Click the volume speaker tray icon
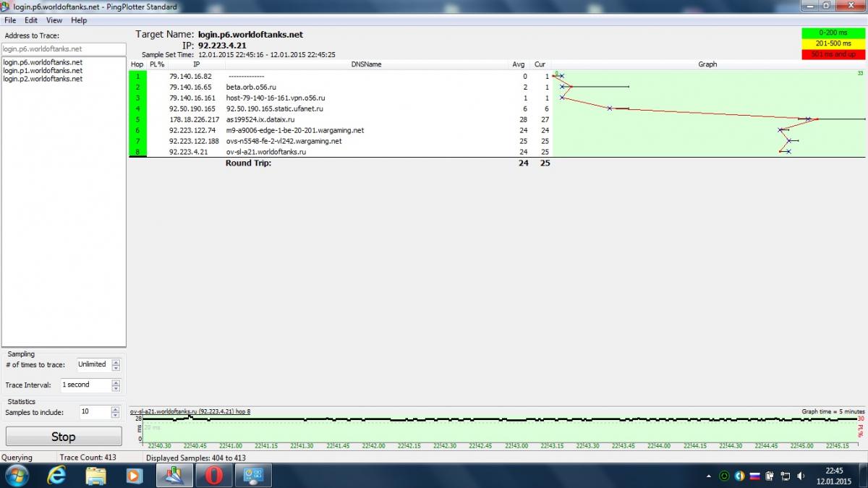 800,476
